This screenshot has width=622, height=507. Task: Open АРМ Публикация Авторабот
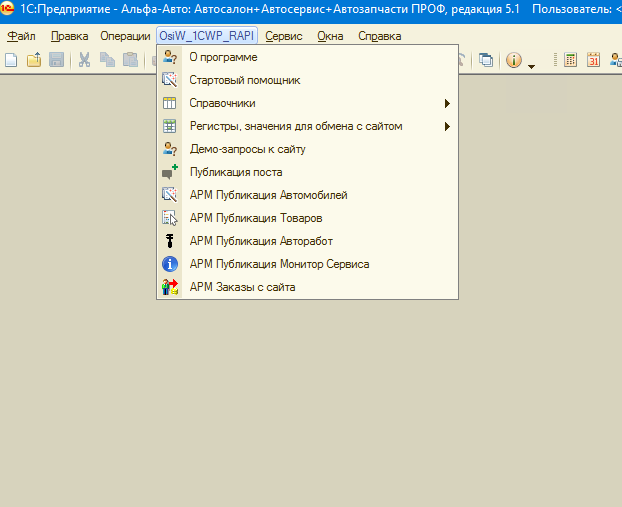pos(307,241)
